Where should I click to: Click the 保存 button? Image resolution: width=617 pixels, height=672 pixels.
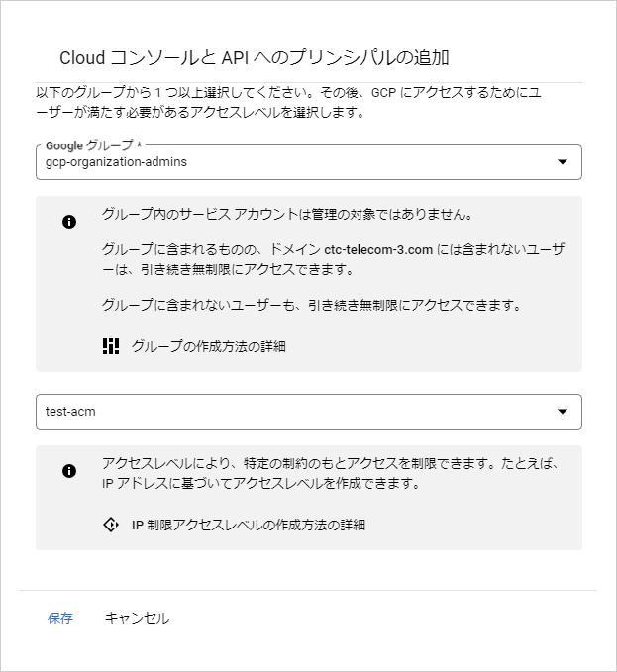pyautogui.click(x=60, y=618)
